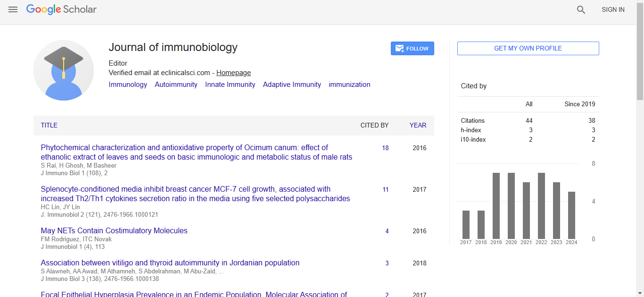The image size is (644, 297).
Task: Select the Immunology interest tag
Action: (128, 85)
